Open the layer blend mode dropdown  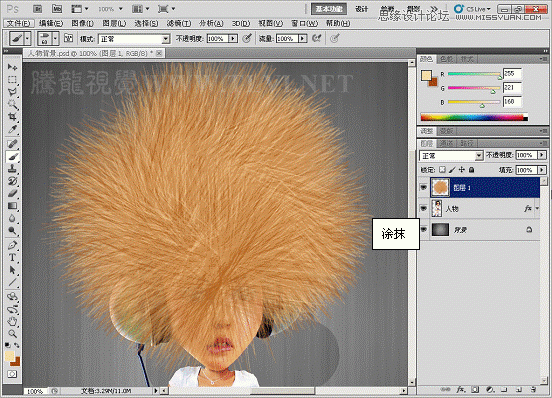[451, 156]
